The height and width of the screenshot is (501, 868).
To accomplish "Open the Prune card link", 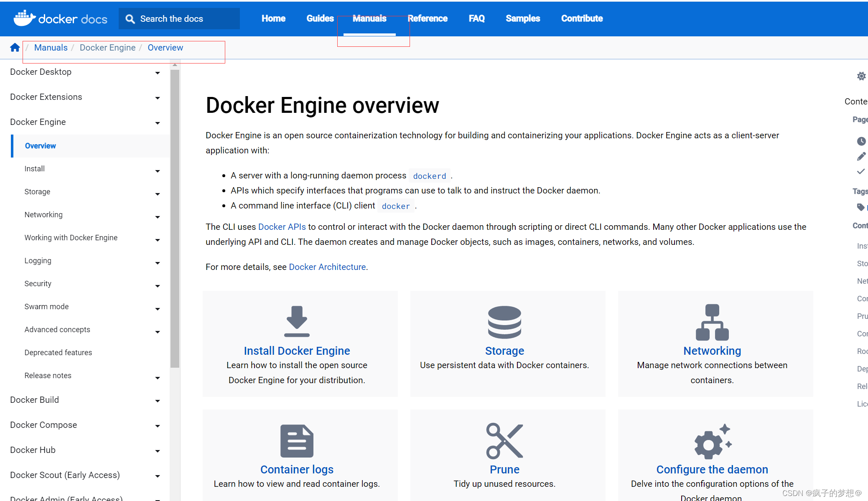I will pyautogui.click(x=504, y=470).
